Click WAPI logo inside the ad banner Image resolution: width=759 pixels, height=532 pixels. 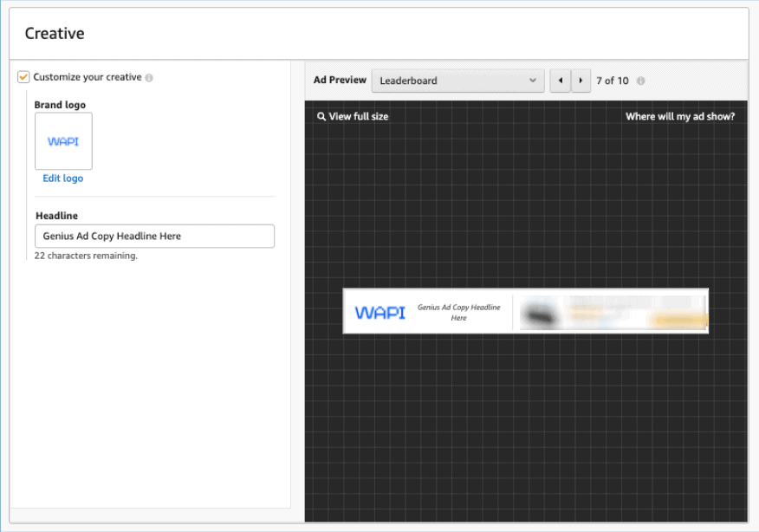tap(379, 313)
